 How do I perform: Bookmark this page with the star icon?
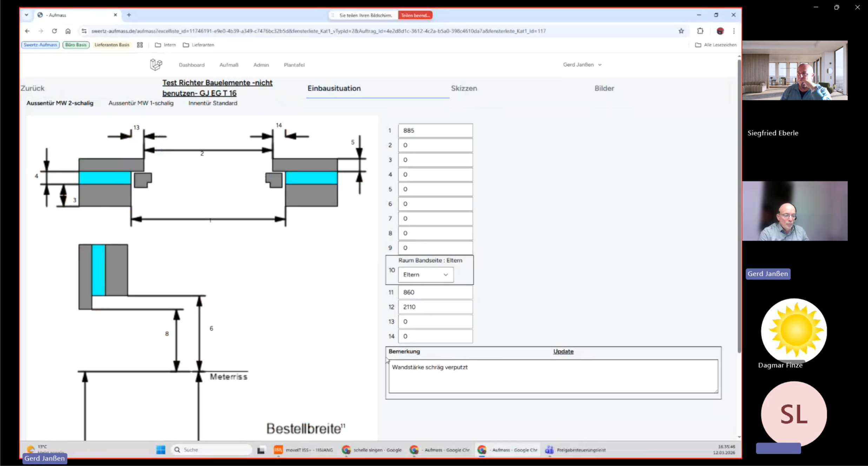pyautogui.click(x=681, y=31)
